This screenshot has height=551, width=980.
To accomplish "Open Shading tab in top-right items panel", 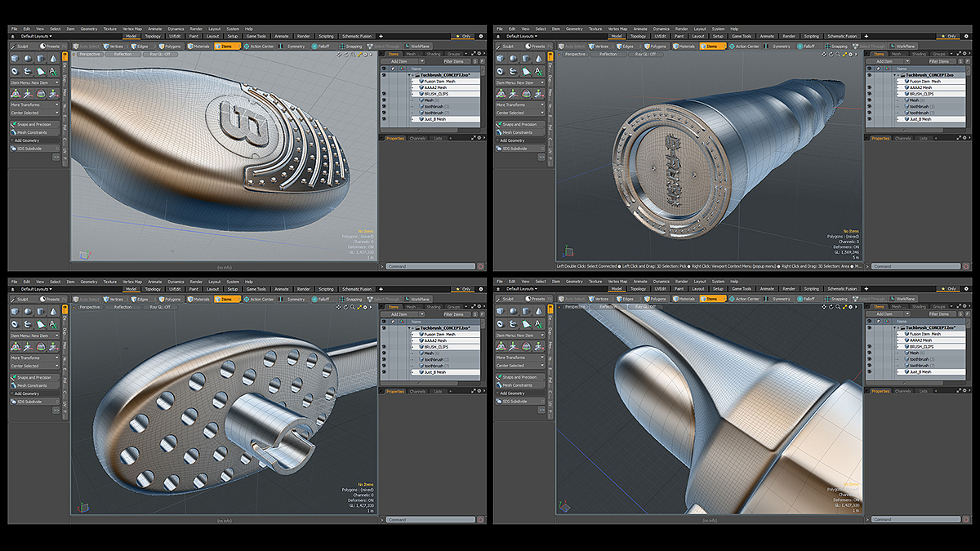I will (x=919, y=54).
